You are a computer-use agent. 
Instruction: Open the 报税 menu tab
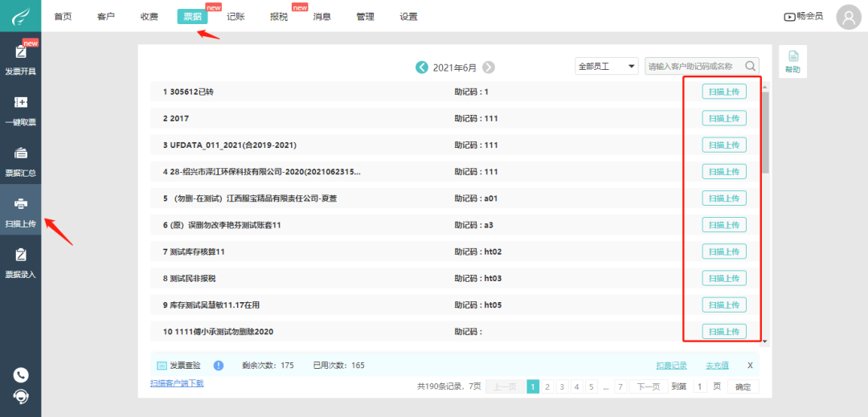coord(279,17)
